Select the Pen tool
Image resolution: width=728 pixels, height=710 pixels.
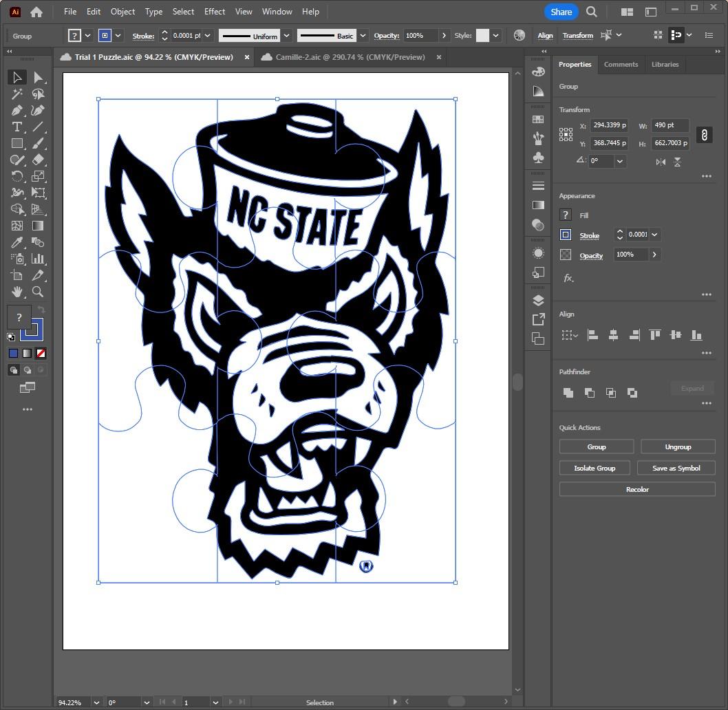click(17, 111)
